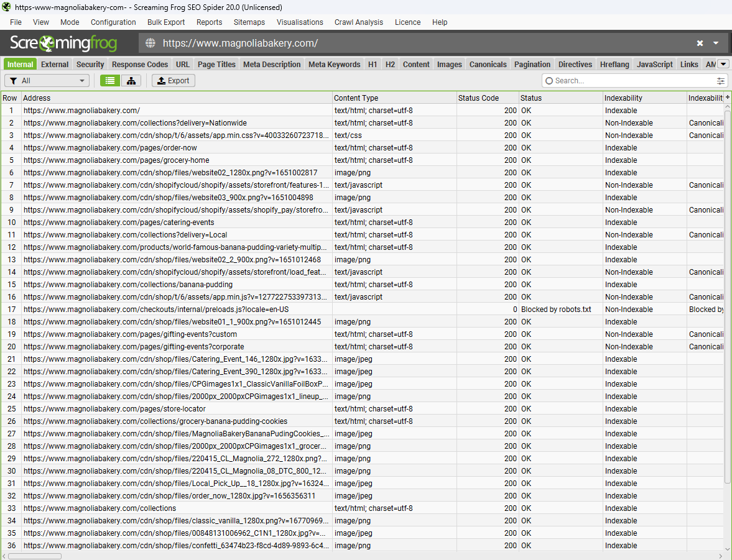Show more tabs via overflow arrow
Viewport: 732px width, 560px height.
(x=723, y=64)
